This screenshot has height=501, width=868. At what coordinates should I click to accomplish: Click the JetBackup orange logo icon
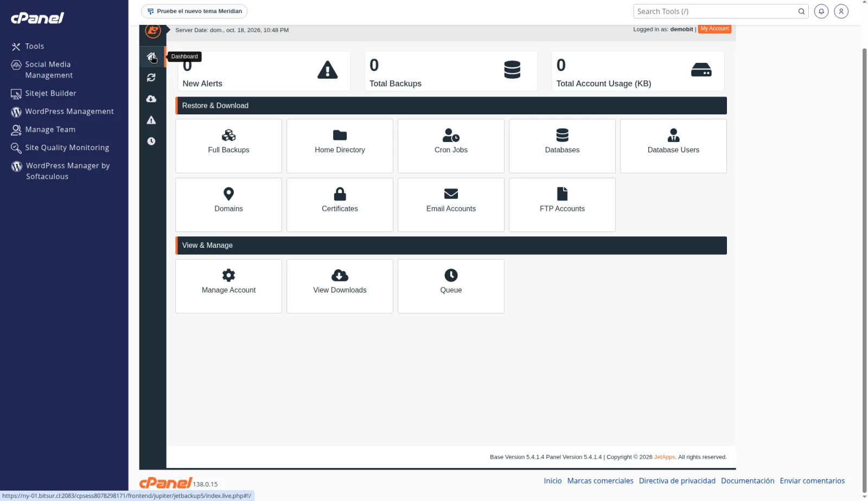[x=153, y=31]
